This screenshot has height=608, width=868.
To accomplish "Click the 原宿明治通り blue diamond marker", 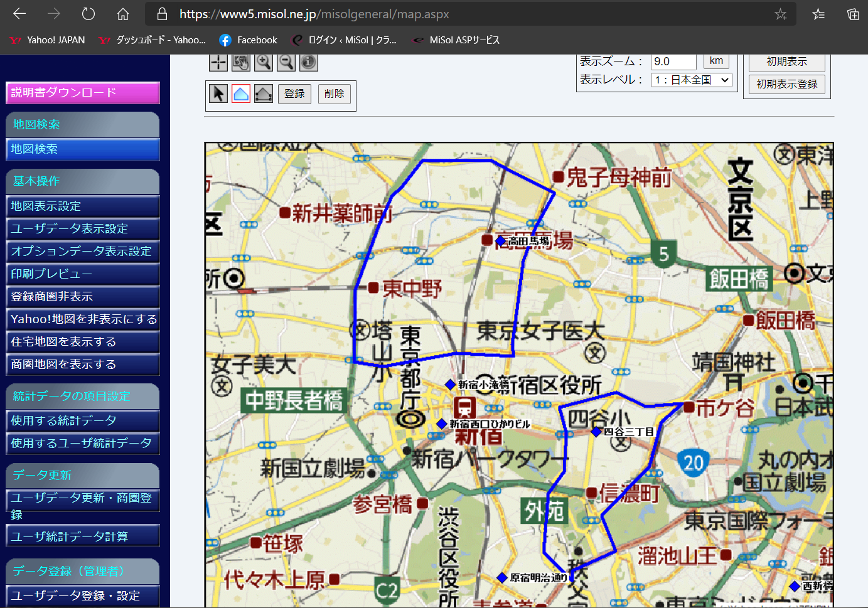I will point(501,577).
